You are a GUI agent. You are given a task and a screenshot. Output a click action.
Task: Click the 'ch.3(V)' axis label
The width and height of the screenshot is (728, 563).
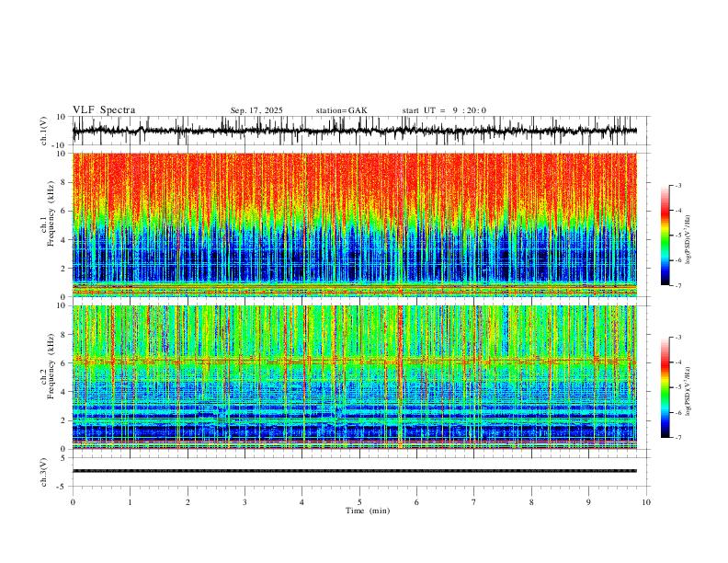[x=44, y=472]
